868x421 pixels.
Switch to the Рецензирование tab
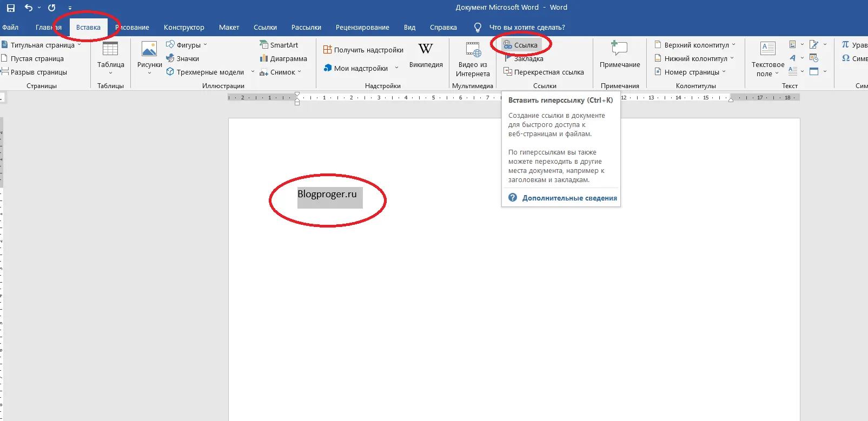pos(362,28)
